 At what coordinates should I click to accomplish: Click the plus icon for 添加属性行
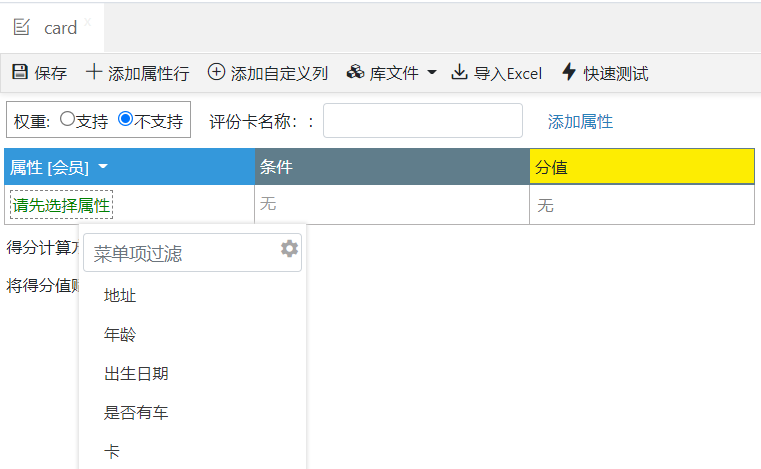(x=93, y=72)
